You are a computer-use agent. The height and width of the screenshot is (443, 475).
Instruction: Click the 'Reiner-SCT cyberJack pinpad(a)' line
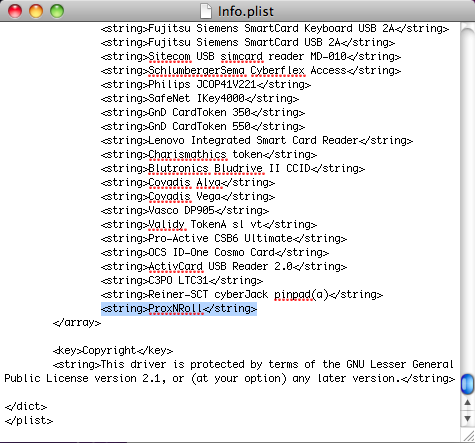pos(242,295)
